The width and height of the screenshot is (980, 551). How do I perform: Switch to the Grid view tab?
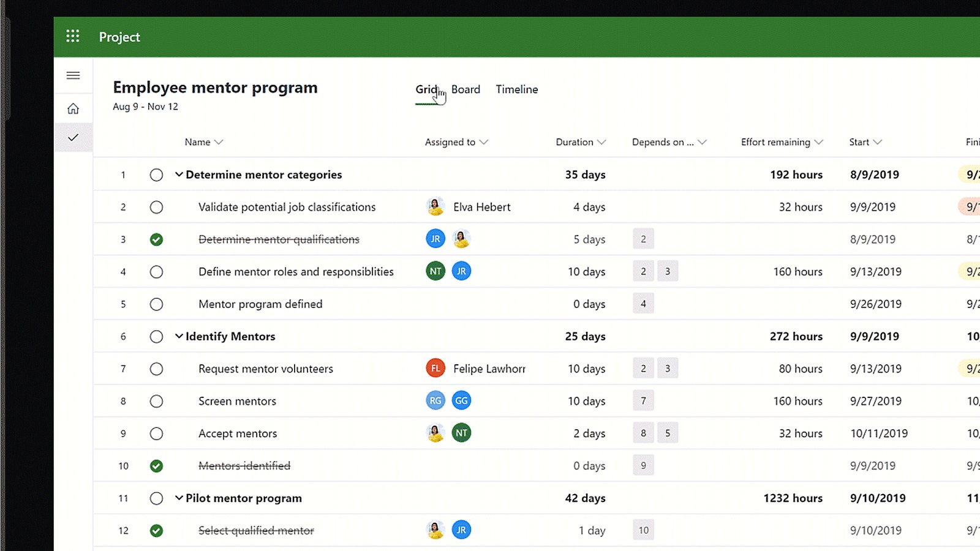pos(426,89)
